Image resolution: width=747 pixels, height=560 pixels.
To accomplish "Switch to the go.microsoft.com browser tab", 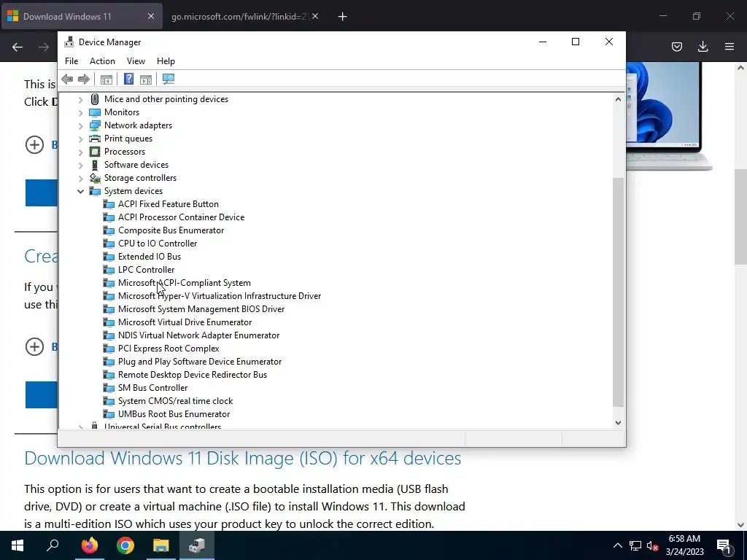I will tap(240, 17).
